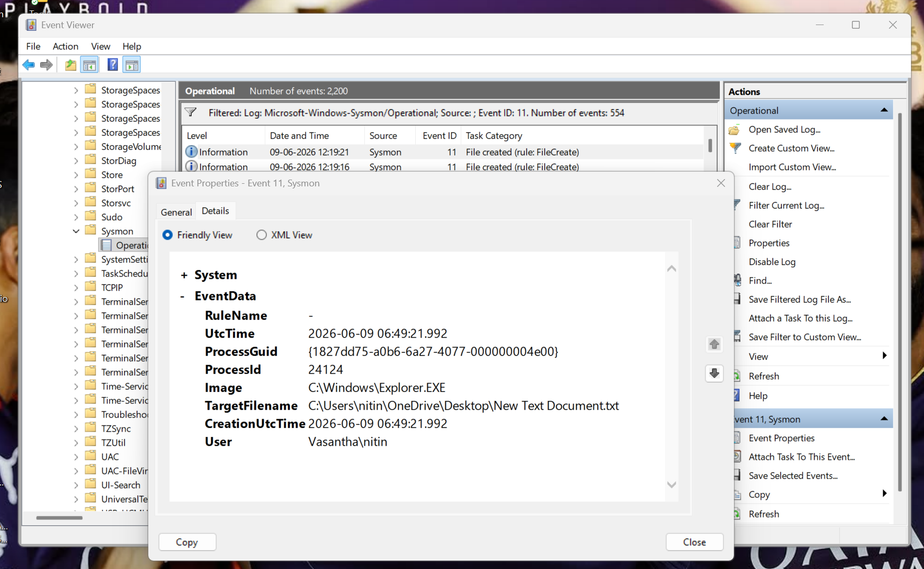Click the Close button in Event Properties dialog
The width and height of the screenshot is (924, 569).
[694, 542]
